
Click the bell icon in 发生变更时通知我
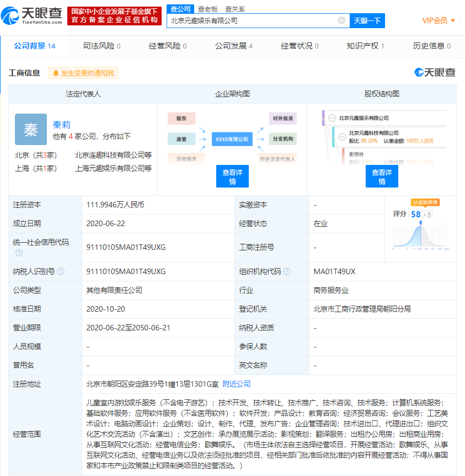coord(56,73)
